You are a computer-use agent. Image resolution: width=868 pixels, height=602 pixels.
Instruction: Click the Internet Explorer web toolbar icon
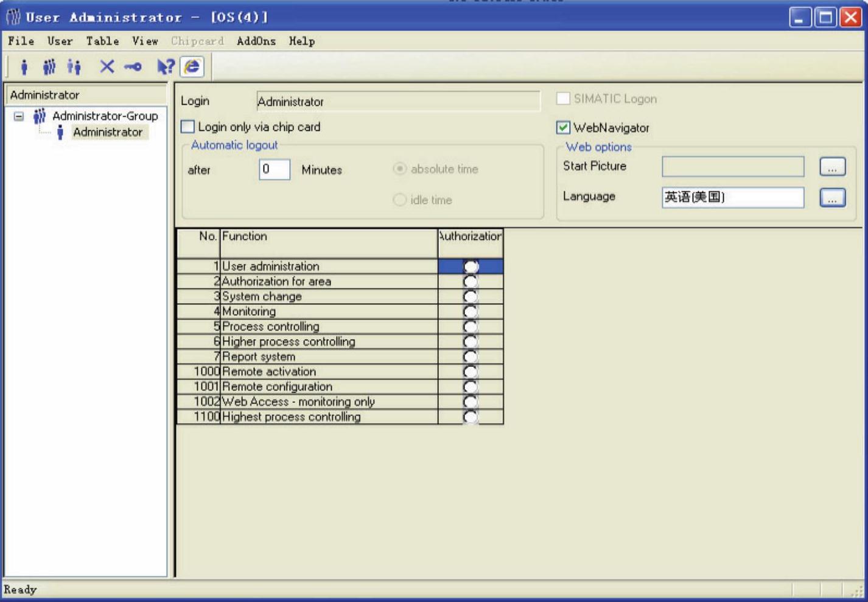pyautogui.click(x=192, y=66)
